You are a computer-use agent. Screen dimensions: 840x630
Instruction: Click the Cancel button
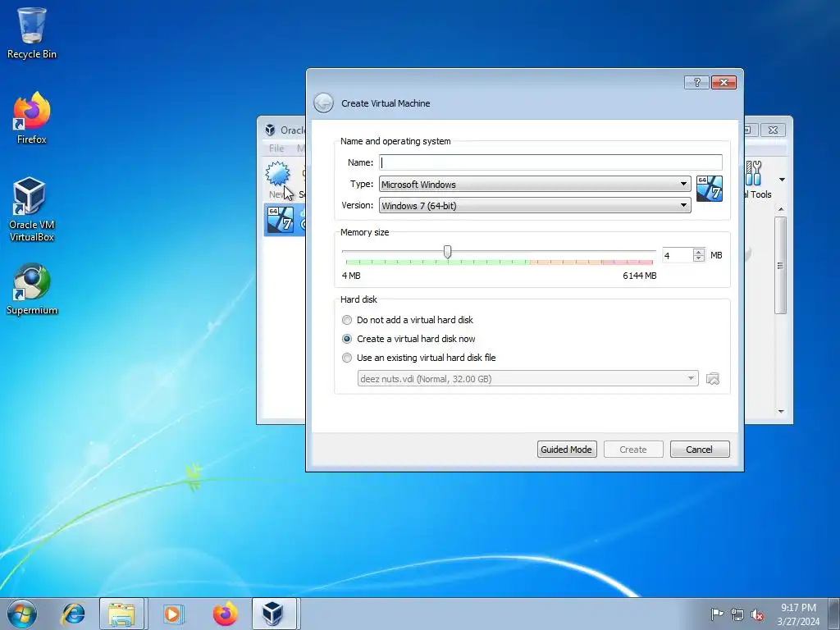click(x=700, y=450)
